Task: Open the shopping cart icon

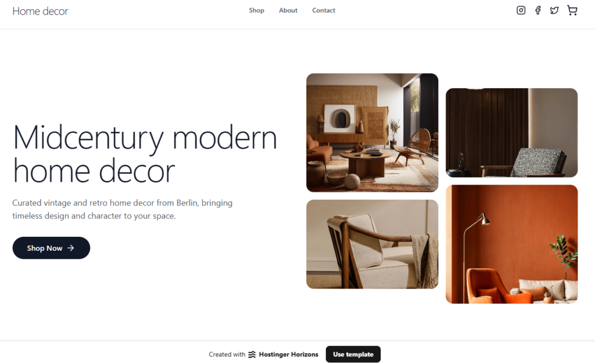Action: pos(572,10)
